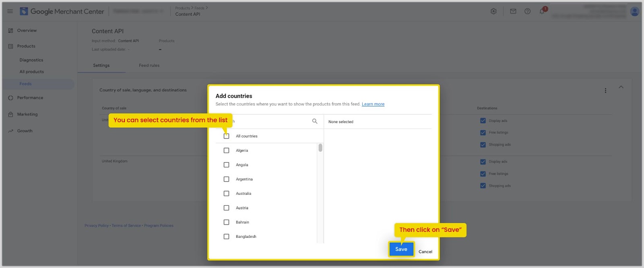Check the Argentina checkbox

(x=226, y=179)
